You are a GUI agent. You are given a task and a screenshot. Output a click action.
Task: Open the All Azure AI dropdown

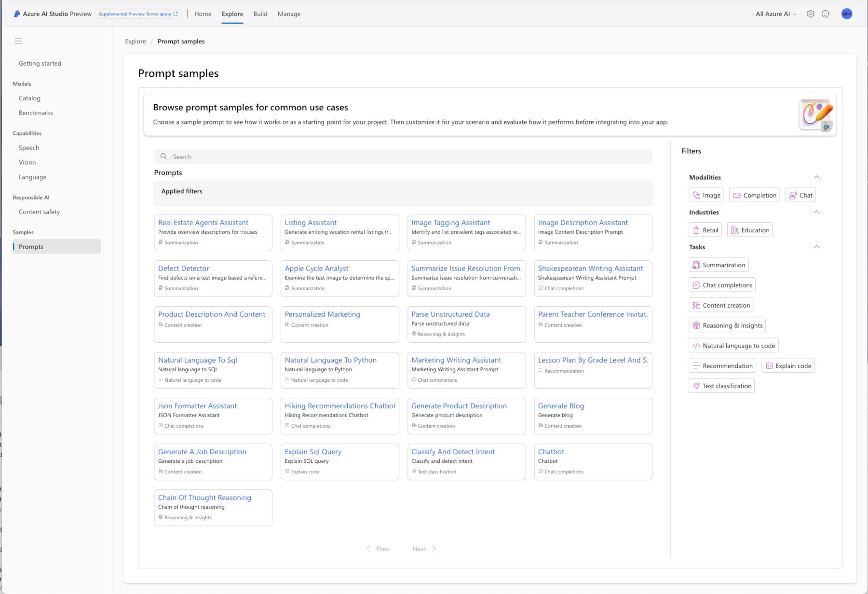[x=776, y=14]
